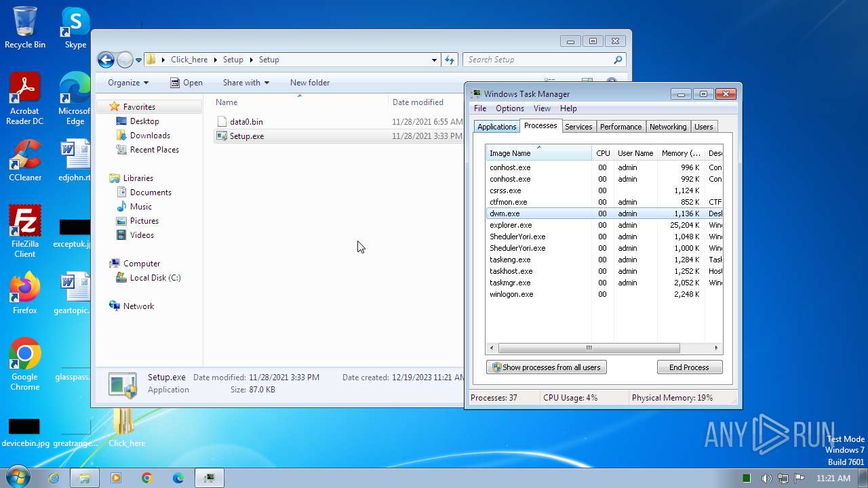Click the Windows Start button
The height and width of the screenshot is (488, 868).
17,478
